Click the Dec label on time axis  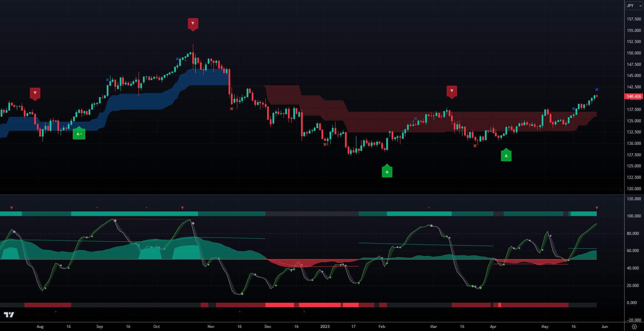[267, 327]
